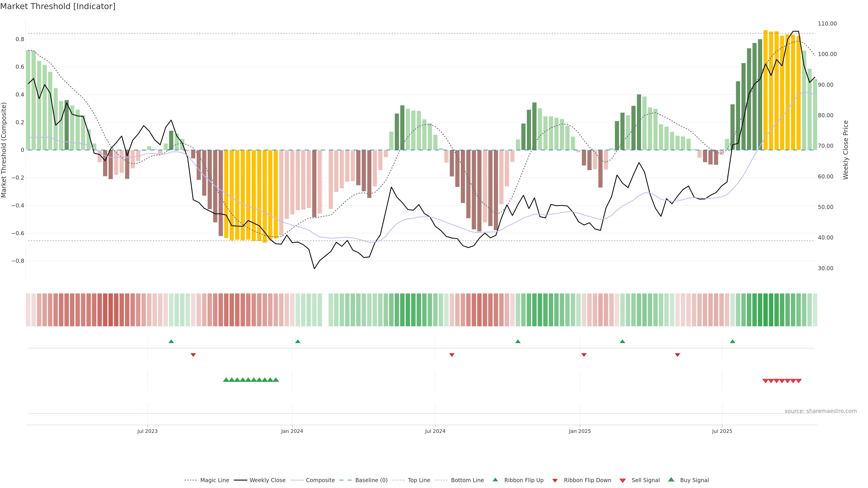The height and width of the screenshot is (488, 868).
Task: Click the Jan 2025 x-axis label
Action: [580, 431]
